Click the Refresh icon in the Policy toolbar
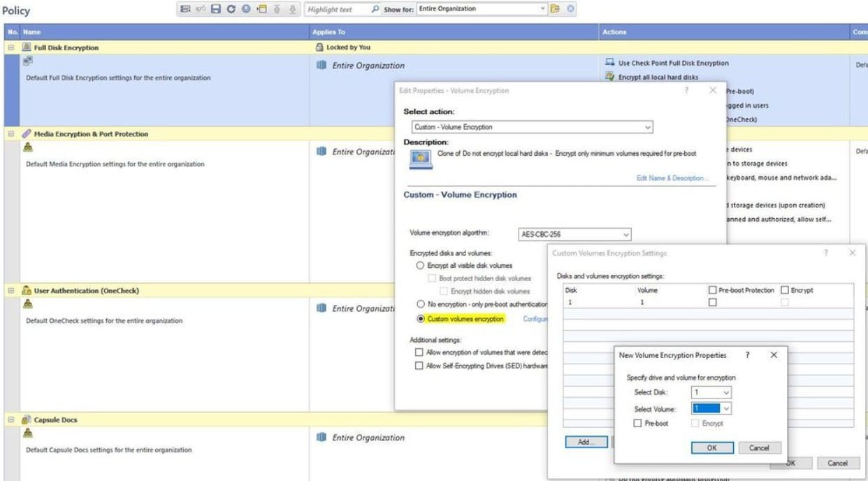Screen dimensions: 868x481 tap(231, 9)
